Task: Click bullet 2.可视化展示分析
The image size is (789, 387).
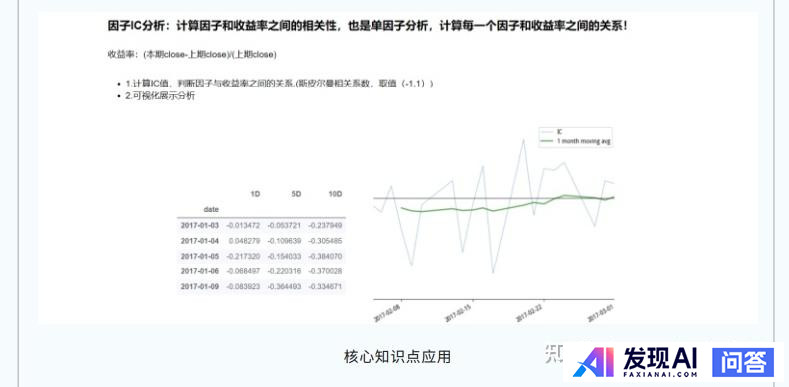Action: 160,96
